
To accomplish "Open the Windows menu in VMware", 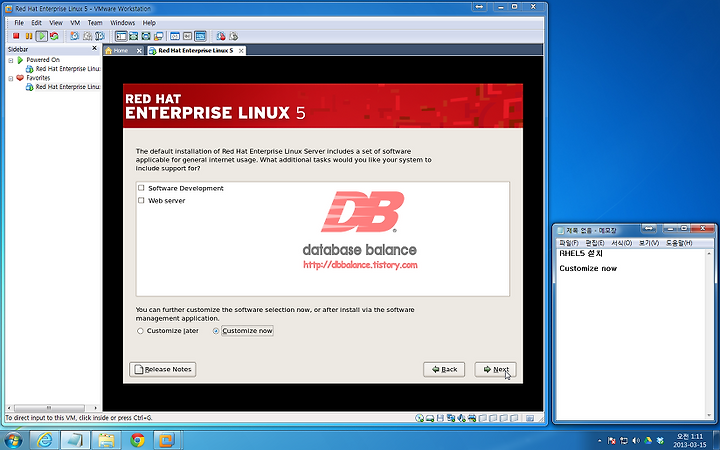I will [123, 22].
